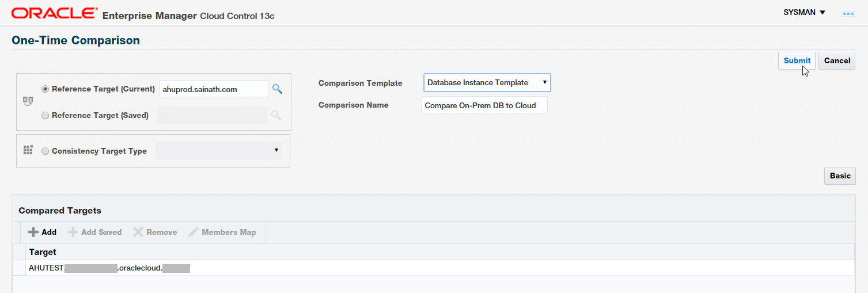Add a compared target

(42, 232)
